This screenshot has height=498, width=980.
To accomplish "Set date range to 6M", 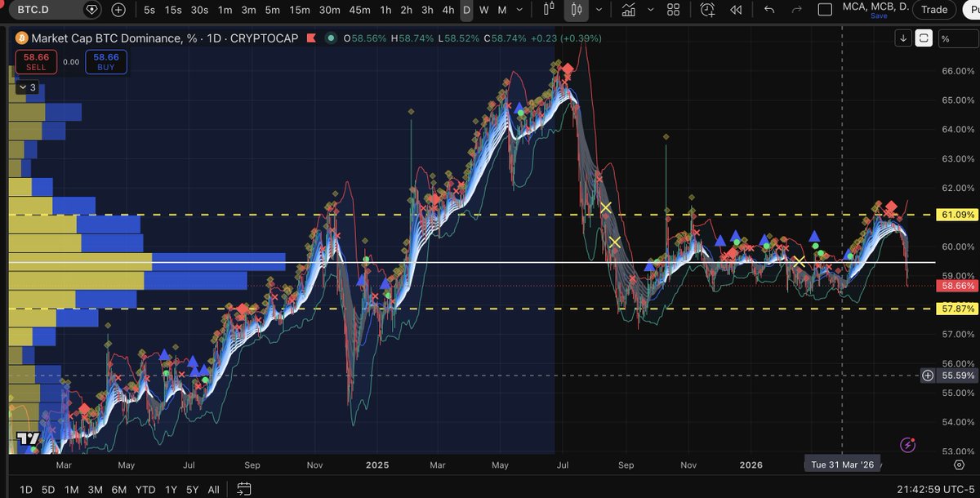I will pos(119,489).
